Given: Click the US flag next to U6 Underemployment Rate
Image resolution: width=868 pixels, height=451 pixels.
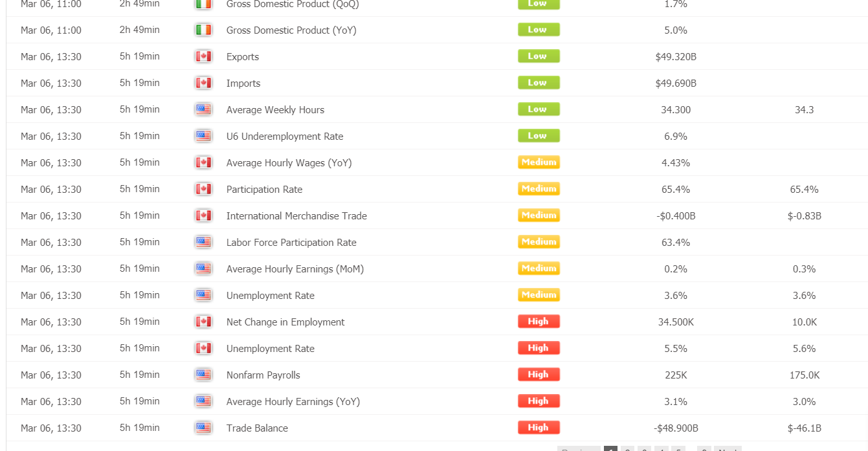Looking at the screenshot, I should 203,136.
